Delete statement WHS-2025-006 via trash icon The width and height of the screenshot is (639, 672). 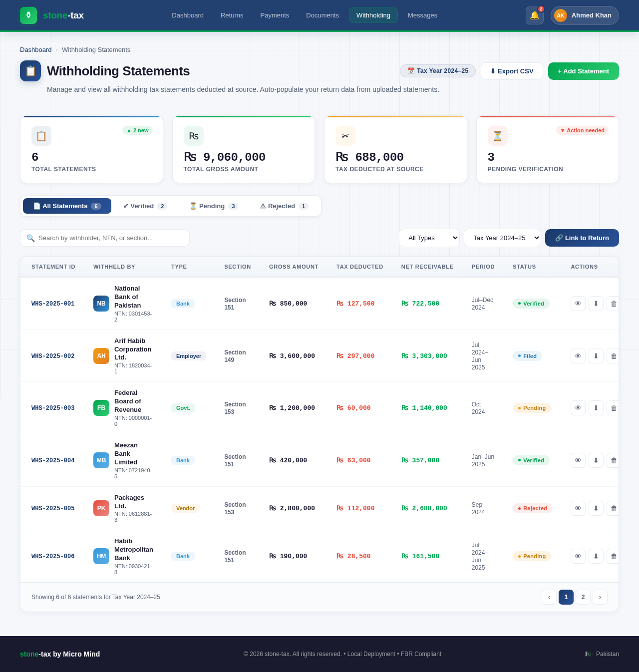[x=613, y=556]
